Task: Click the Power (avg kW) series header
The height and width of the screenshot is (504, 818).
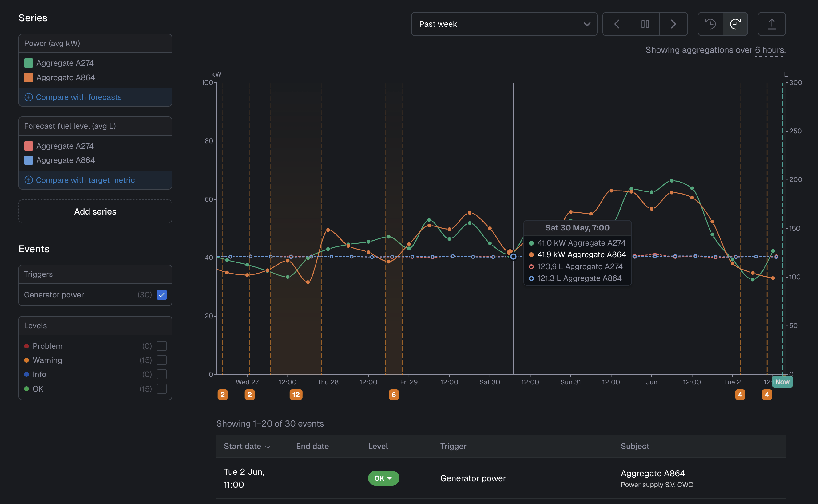Action: pos(95,43)
